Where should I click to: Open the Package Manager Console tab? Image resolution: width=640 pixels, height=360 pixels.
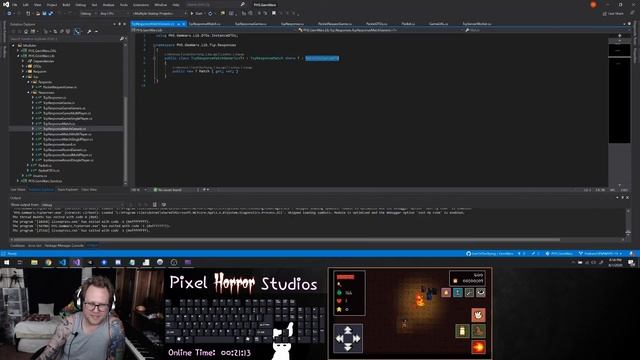64,246
